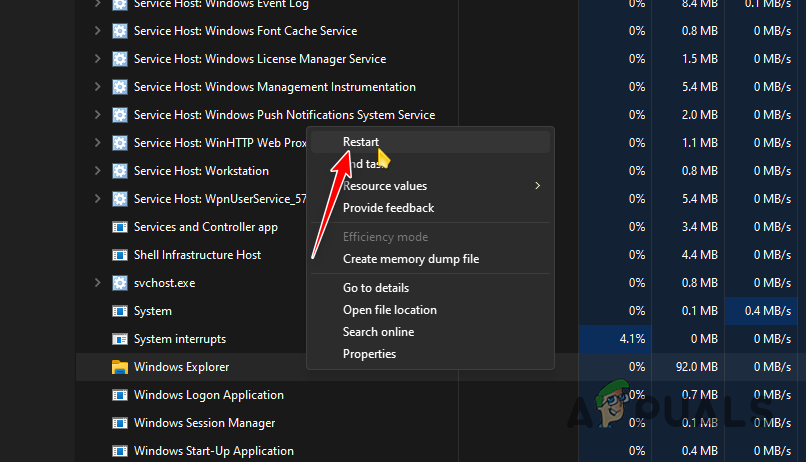806x462 pixels.
Task: Select Provide feedback in the context menu
Action: (430, 208)
